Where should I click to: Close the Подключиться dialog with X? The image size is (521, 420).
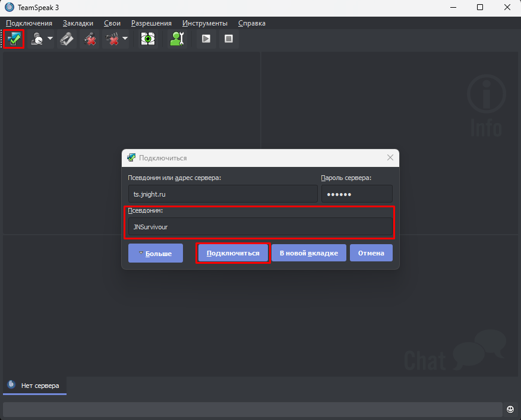tap(390, 158)
